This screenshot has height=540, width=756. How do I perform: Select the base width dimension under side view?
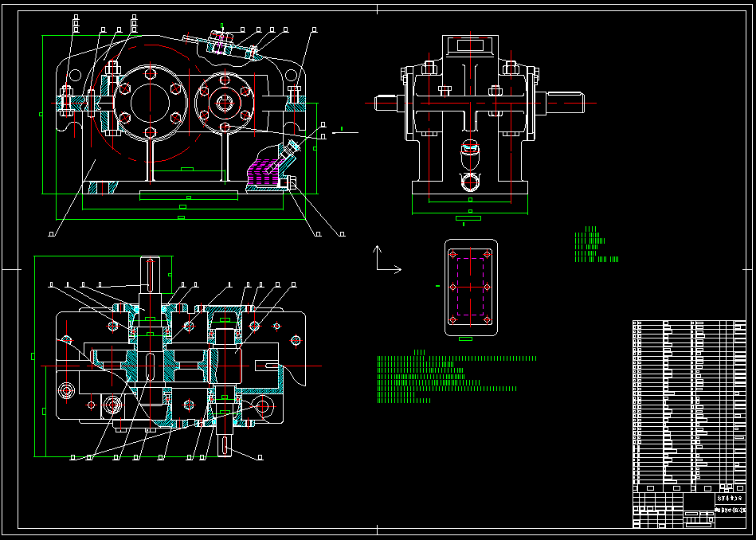[470, 213]
